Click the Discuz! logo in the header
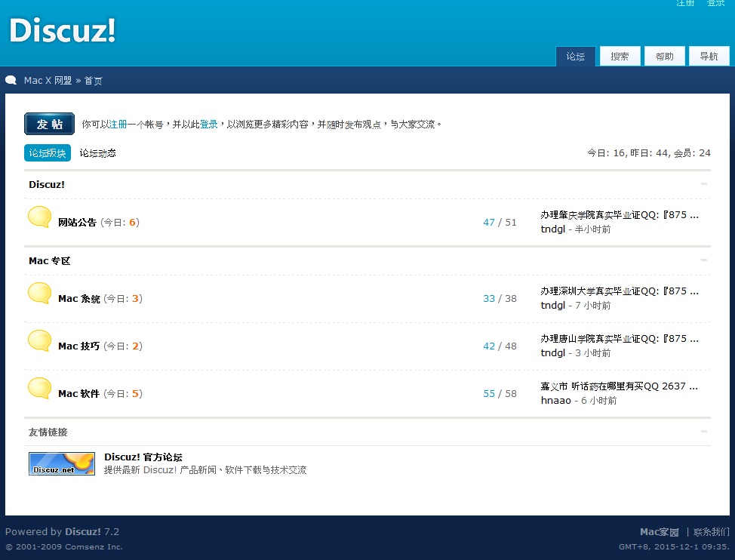Image resolution: width=735 pixels, height=560 pixels. 63,30
